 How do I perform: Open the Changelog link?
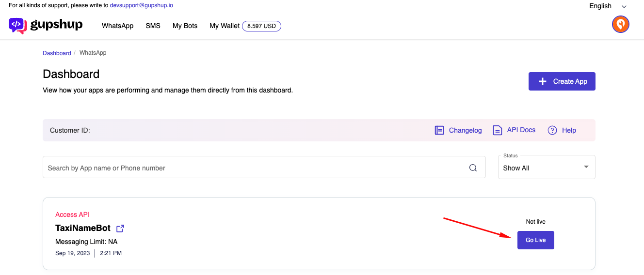tap(465, 130)
